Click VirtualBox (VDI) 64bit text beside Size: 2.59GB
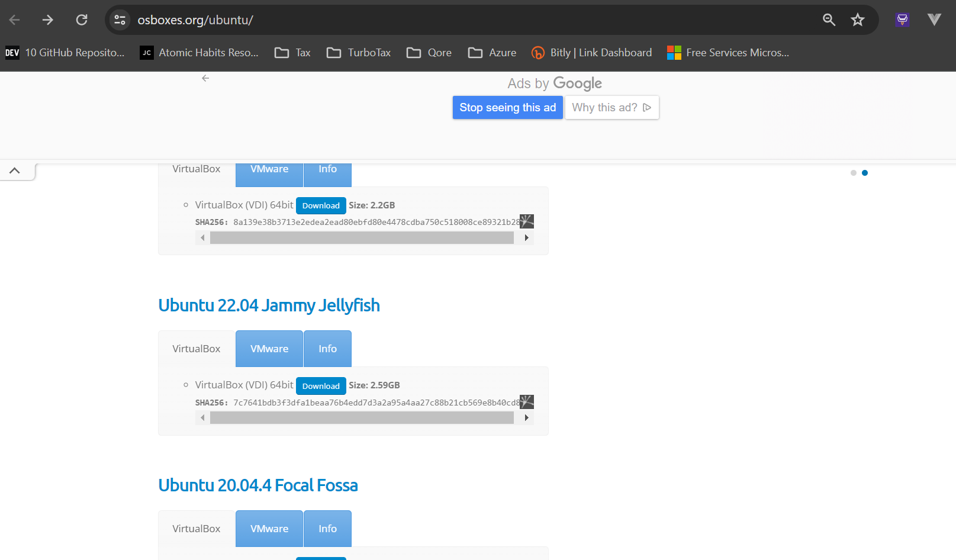Screen dimensions: 956x560 click(244, 385)
